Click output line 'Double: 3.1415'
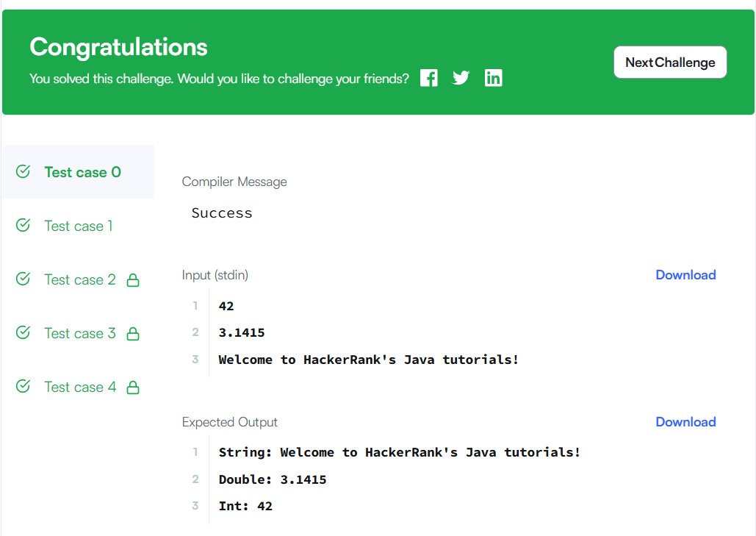The image size is (756, 536). coord(273,479)
